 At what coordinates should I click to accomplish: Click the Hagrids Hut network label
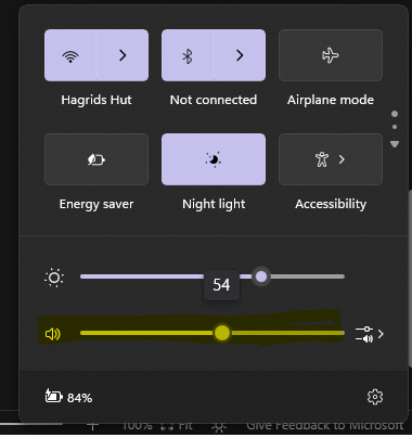(96, 100)
